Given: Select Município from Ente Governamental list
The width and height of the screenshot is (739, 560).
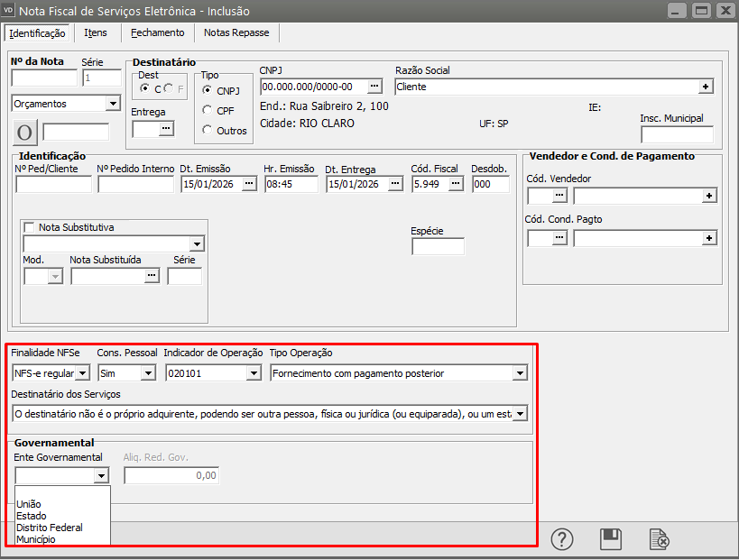Looking at the screenshot, I should 35,539.
